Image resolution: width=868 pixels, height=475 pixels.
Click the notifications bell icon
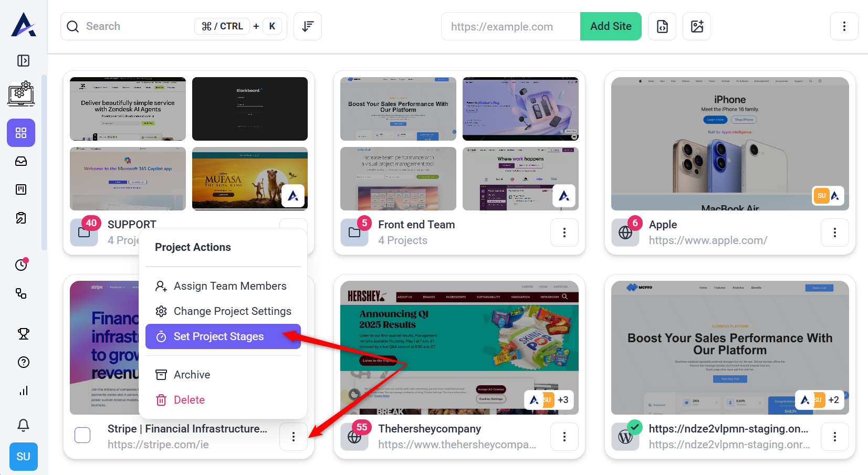tap(23, 425)
